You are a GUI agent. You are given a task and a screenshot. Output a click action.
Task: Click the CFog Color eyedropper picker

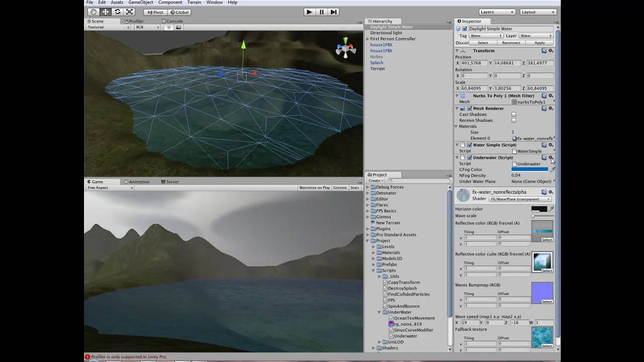pyautogui.click(x=552, y=169)
